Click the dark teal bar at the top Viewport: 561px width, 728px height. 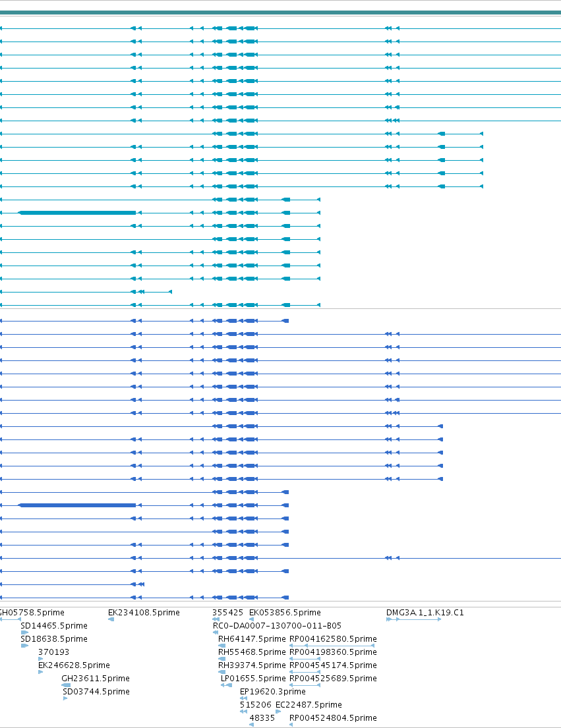pos(281,13)
